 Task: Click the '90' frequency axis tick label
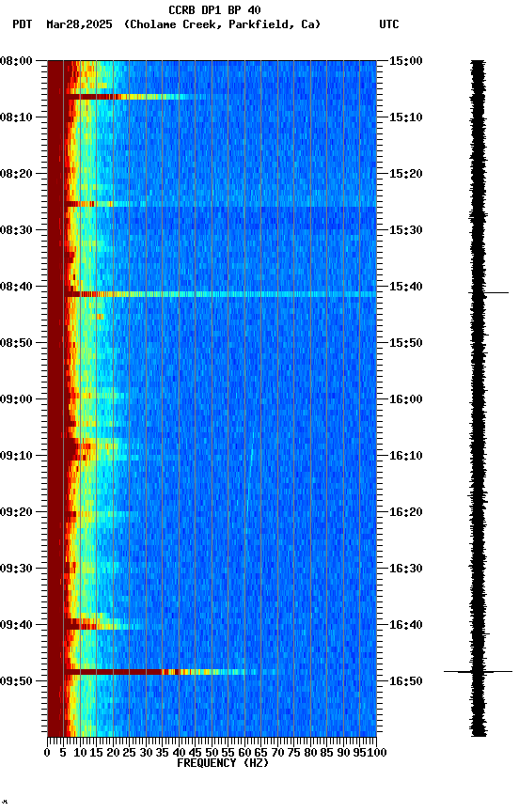tap(343, 753)
